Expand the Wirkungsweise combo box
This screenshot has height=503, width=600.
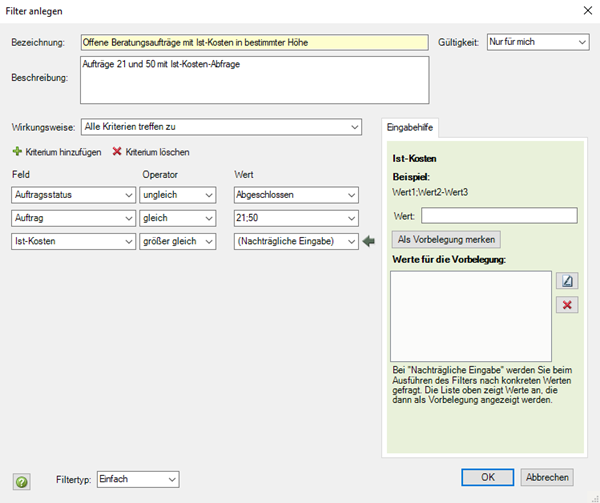[221, 127]
